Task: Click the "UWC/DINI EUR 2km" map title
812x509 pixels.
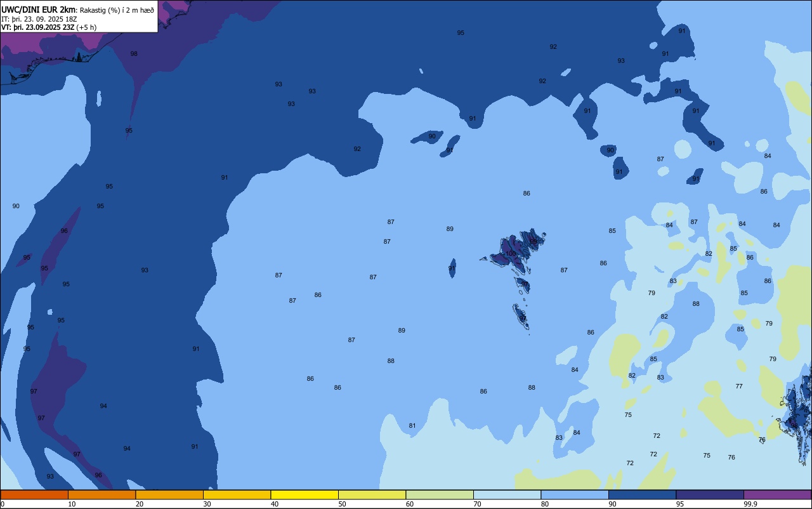Action: click(39, 10)
